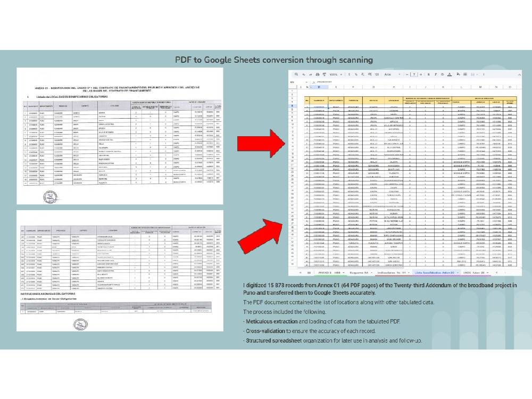Click the line 'The process included the following:'
This screenshot has width=532, height=399.
[x=284, y=312]
